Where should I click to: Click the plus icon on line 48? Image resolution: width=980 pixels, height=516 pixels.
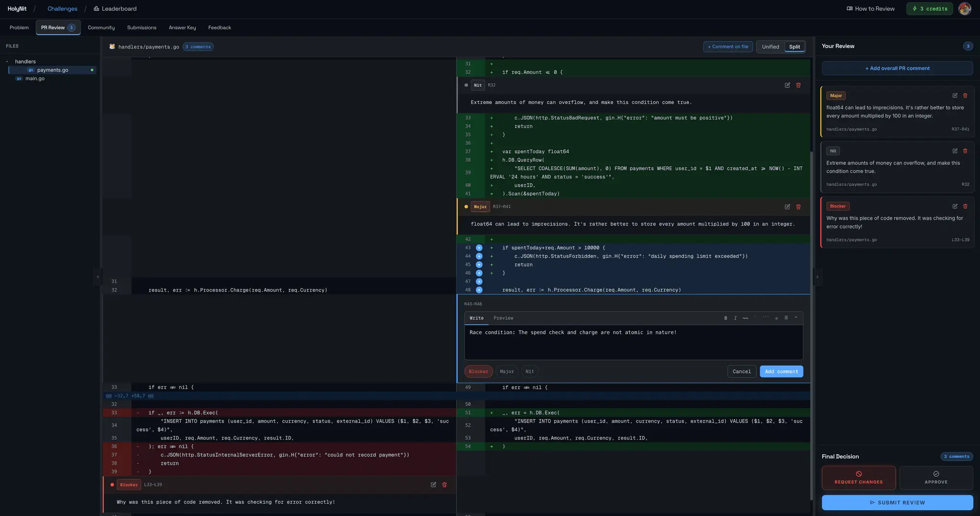pos(479,290)
